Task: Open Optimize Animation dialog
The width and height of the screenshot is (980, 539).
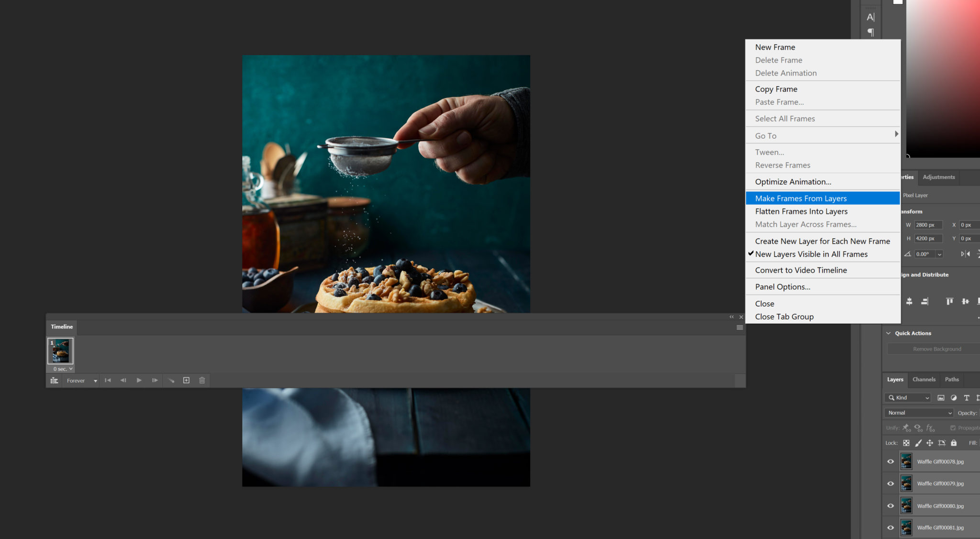Action: 823,182
